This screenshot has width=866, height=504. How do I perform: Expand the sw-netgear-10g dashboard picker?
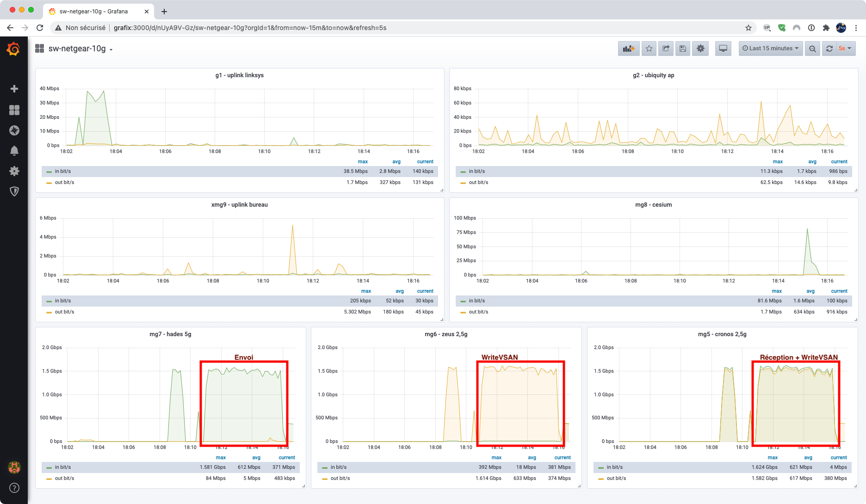(x=80, y=49)
